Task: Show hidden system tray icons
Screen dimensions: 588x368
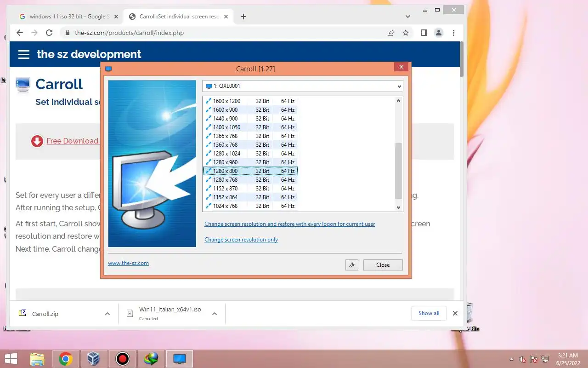Action: tap(512, 359)
